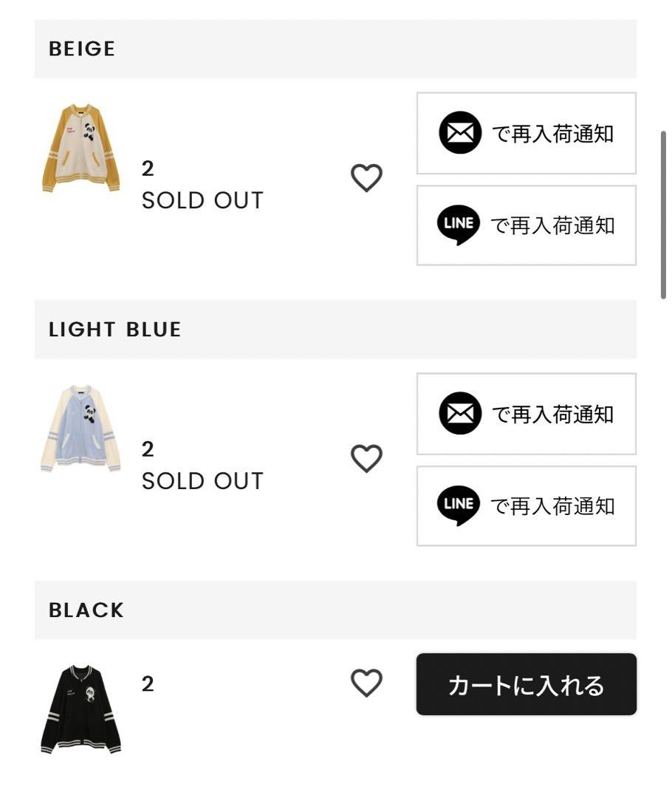Select the BLACK color section header
Viewport: 672px width, 798px height.
point(335,610)
